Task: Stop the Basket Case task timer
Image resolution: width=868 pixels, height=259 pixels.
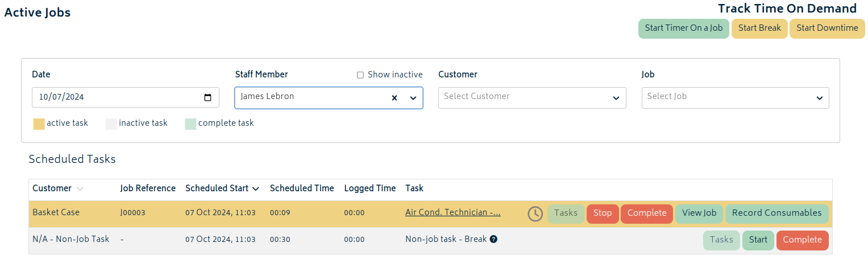Action: pyautogui.click(x=603, y=213)
